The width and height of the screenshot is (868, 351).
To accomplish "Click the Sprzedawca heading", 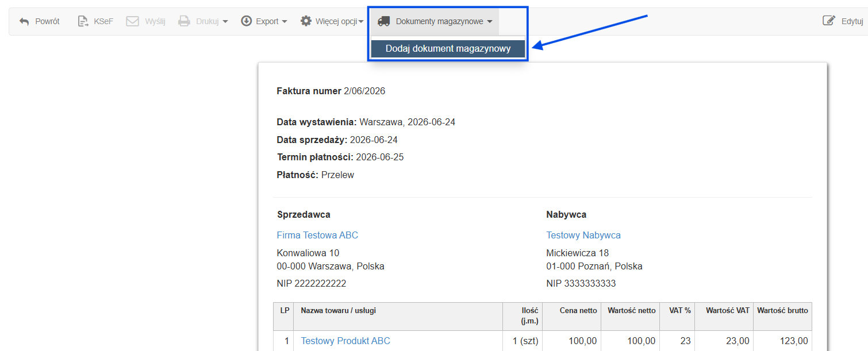I will point(304,214).
